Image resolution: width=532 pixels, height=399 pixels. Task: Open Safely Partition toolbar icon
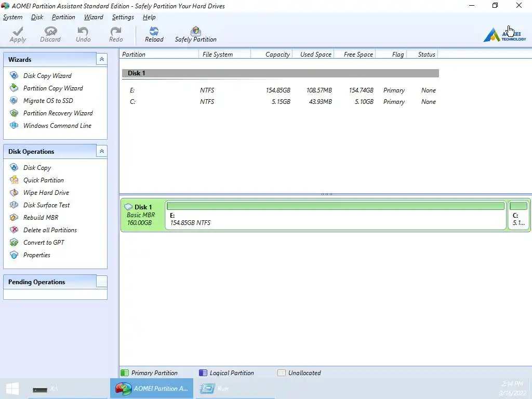click(x=195, y=31)
